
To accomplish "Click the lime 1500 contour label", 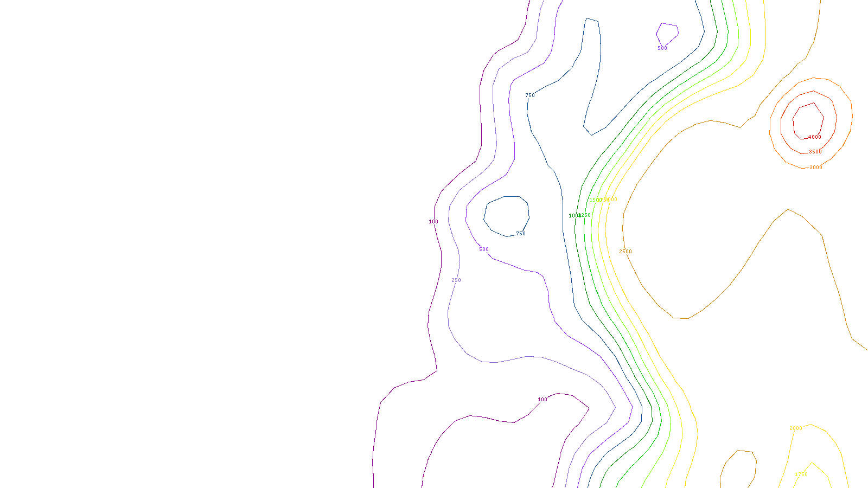I will [x=596, y=200].
